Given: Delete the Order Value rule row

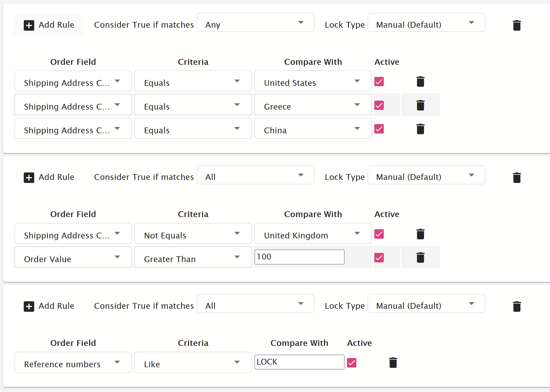Looking at the screenshot, I should point(420,257).
